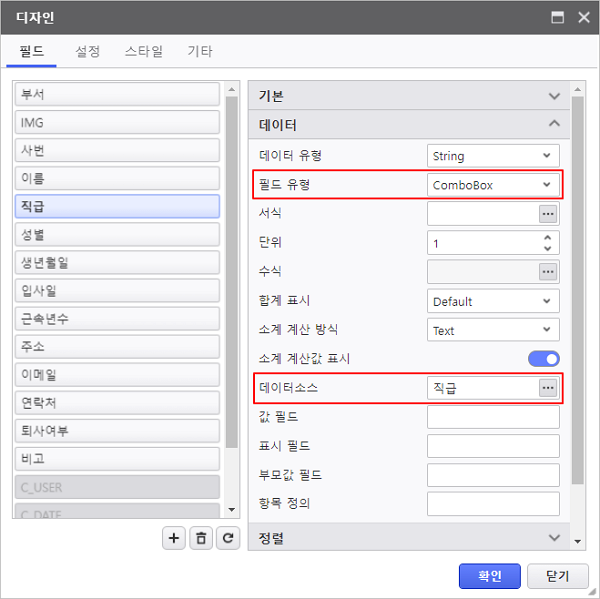The height and width of the screenshot is (599, 600).
Task: Open the 수식 ellipsis editor button
Action: tap(547, 272)
